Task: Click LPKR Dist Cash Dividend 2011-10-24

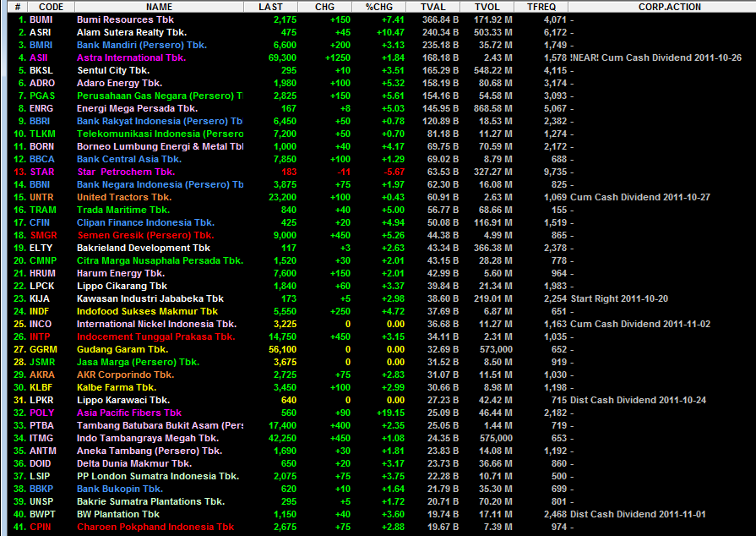Action: pos(638,401)
